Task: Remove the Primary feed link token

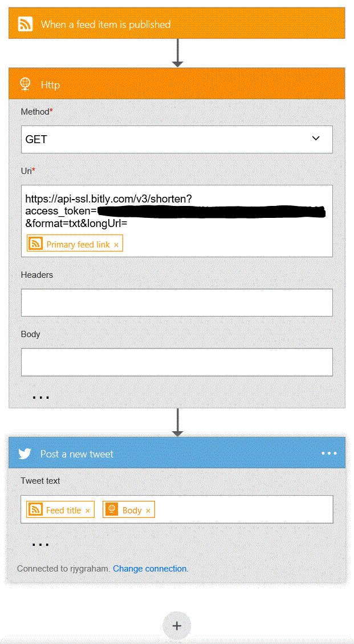Action: (x=116, y=245)
